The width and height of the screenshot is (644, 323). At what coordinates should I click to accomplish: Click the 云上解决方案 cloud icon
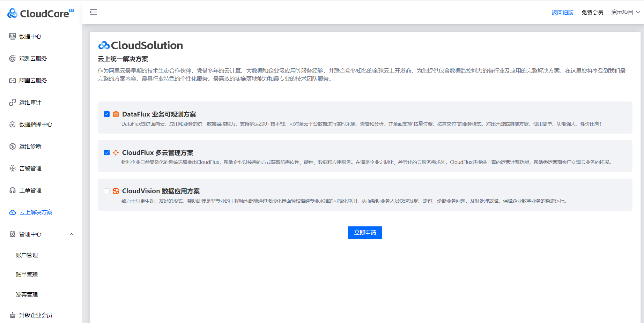(13, 212)
